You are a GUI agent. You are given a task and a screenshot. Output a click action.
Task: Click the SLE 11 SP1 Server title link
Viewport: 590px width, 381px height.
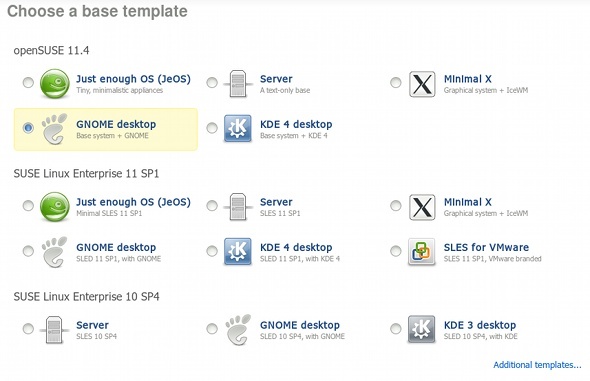click(x=276, y=202)
